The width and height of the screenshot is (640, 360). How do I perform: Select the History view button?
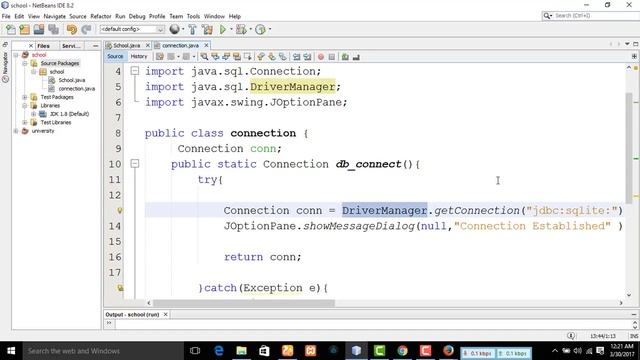tap(139, 57)
